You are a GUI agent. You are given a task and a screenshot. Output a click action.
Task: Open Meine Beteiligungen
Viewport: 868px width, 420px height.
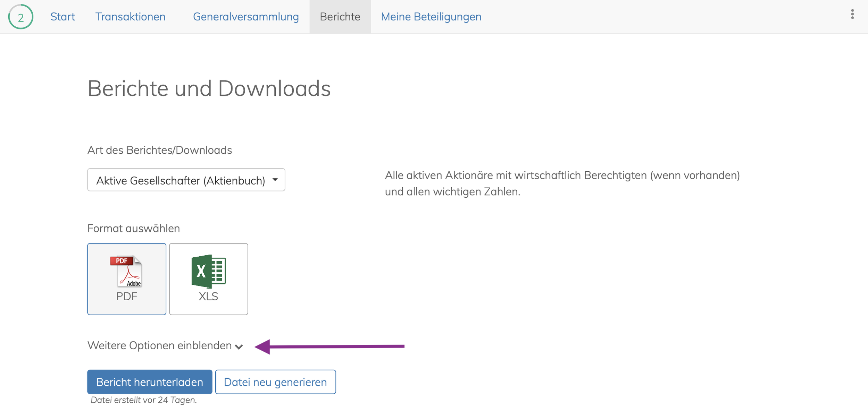tap(431, 17)
